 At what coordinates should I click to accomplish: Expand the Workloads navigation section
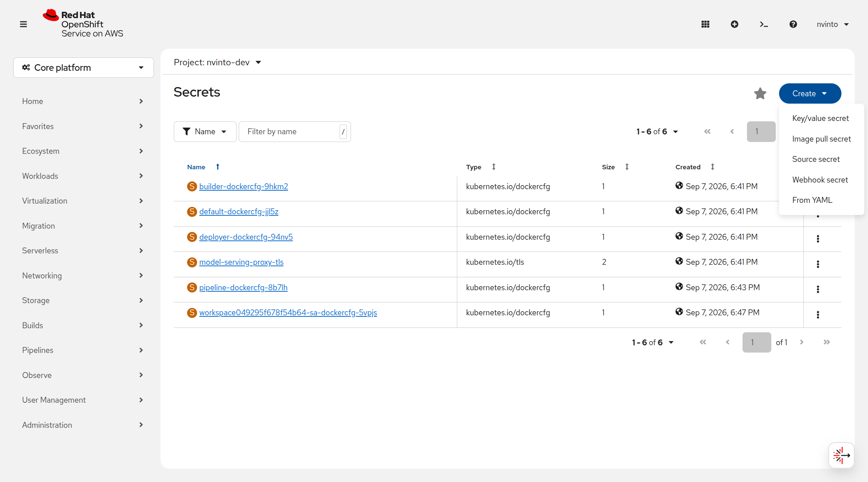click(x=83, y=176)
